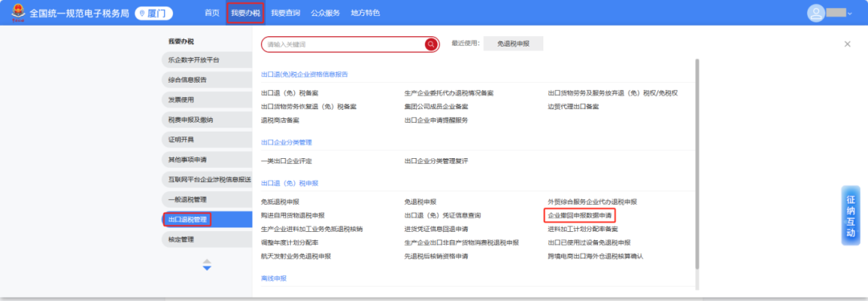Open the 公众服务 top menu

(x=325, y=13)
